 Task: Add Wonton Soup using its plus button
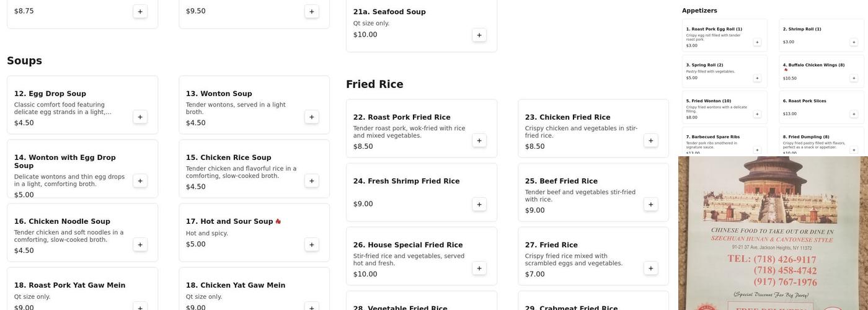tap(312, 117)
